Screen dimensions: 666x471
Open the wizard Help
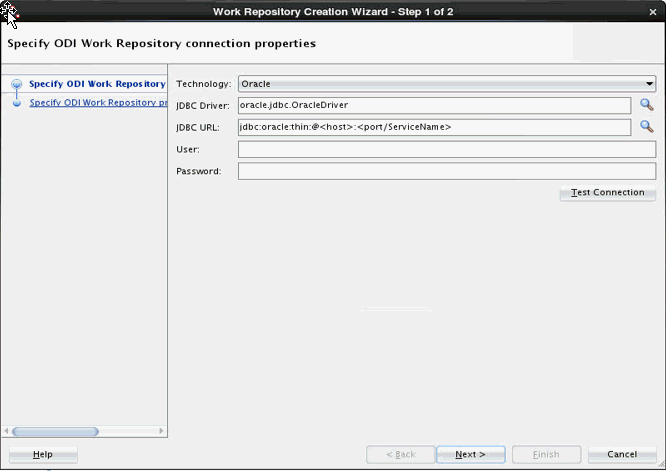(x=43, y=454)
